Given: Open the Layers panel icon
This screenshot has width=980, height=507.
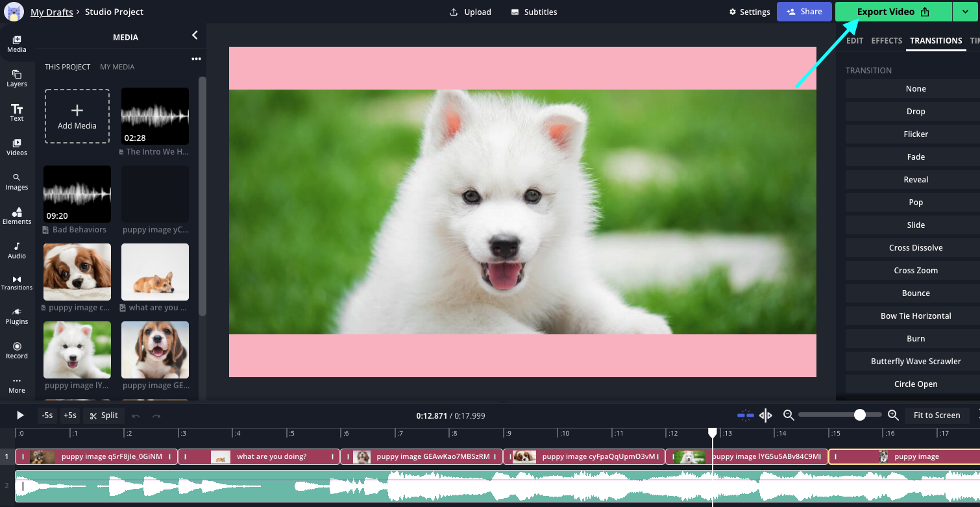Looking at the screenshot, I should tap(17, 79).
